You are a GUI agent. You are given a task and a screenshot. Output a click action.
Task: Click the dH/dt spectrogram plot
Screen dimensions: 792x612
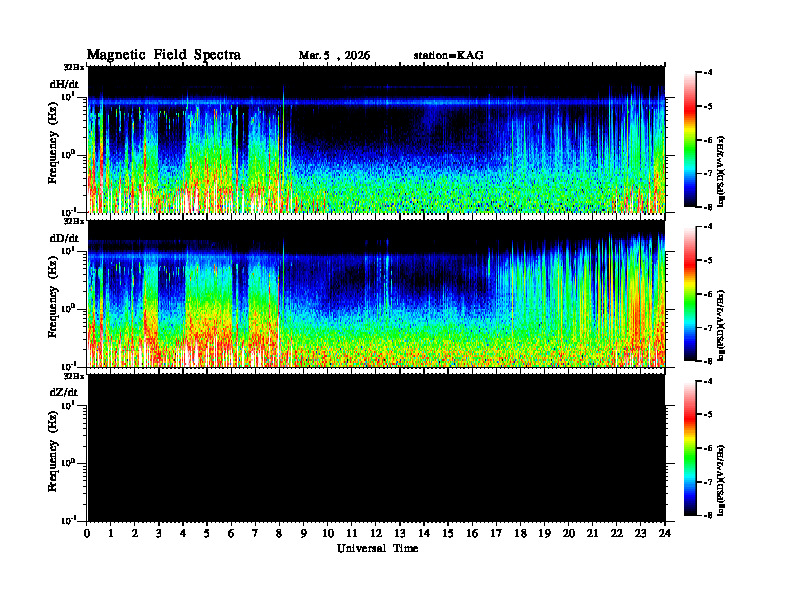coord(376,139)
